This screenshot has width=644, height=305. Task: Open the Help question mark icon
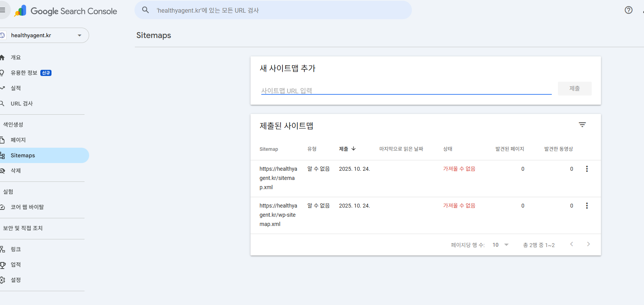coord(629,10)
